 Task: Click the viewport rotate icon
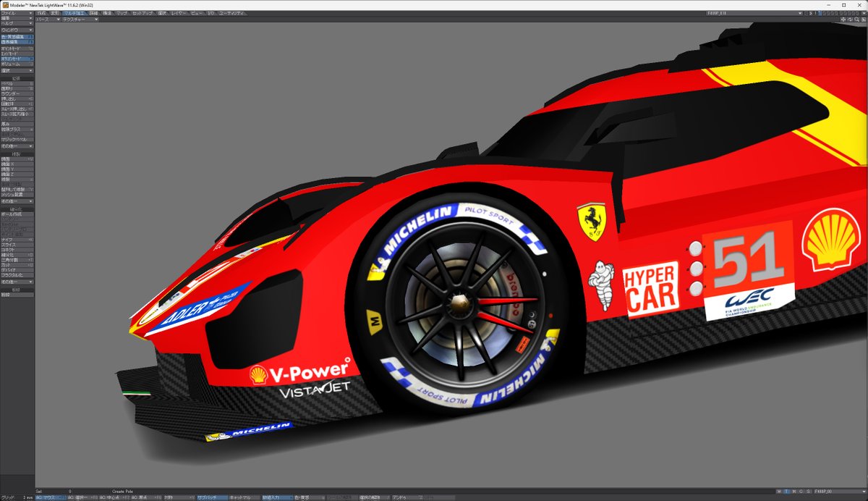(x=850, y=20)
